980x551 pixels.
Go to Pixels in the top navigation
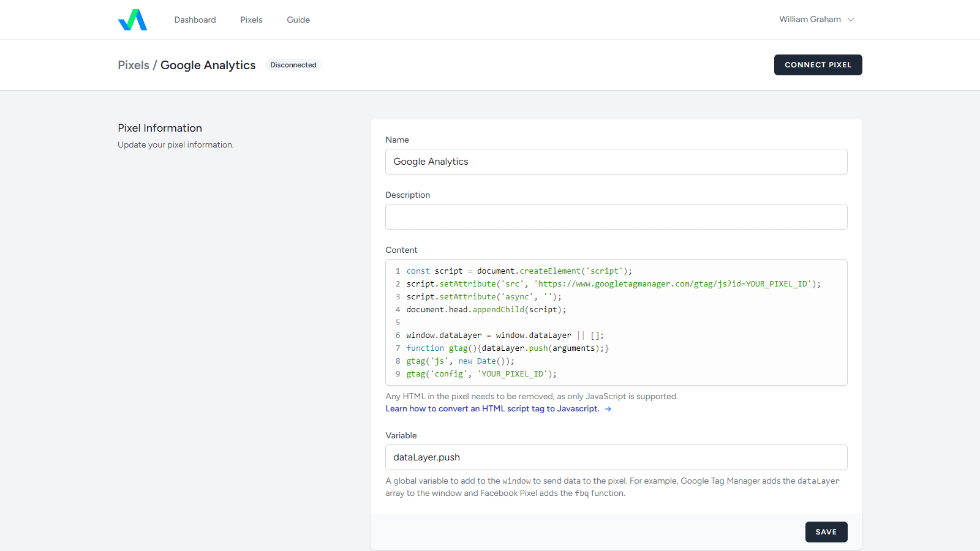pyautogui.click(x=251, y=20)
